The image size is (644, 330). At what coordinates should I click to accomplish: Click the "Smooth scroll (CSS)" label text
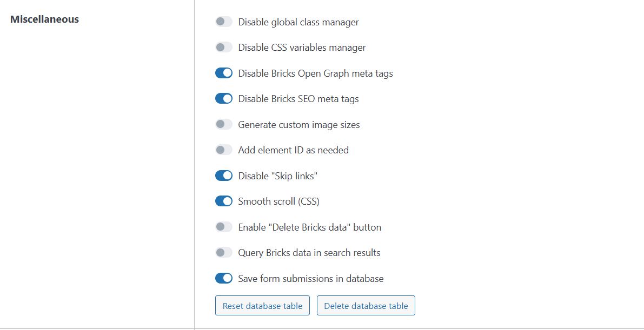[279, 201]
